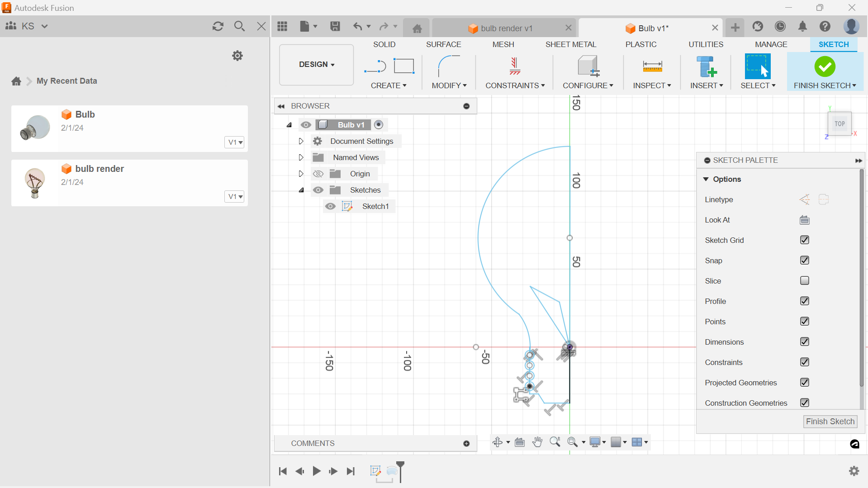Open the extensions icon
Screen dimensions: 868x488
tap(758, 27)
